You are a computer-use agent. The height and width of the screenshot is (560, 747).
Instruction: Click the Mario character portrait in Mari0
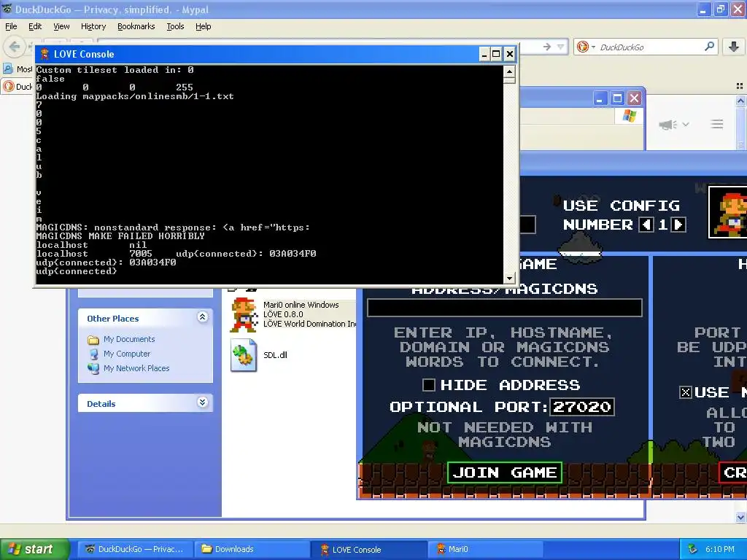coord(728,212)
